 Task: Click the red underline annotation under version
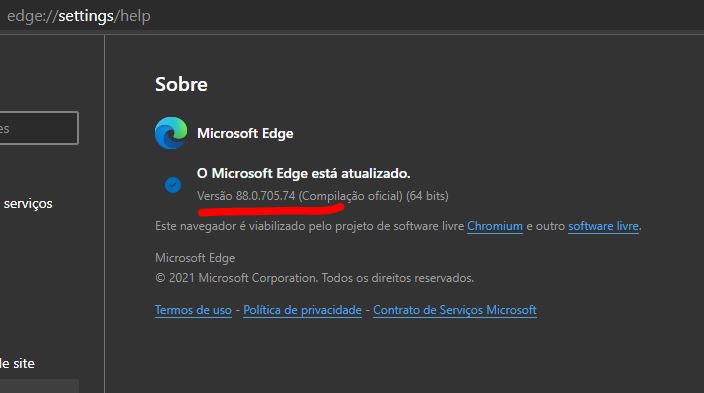271,209
